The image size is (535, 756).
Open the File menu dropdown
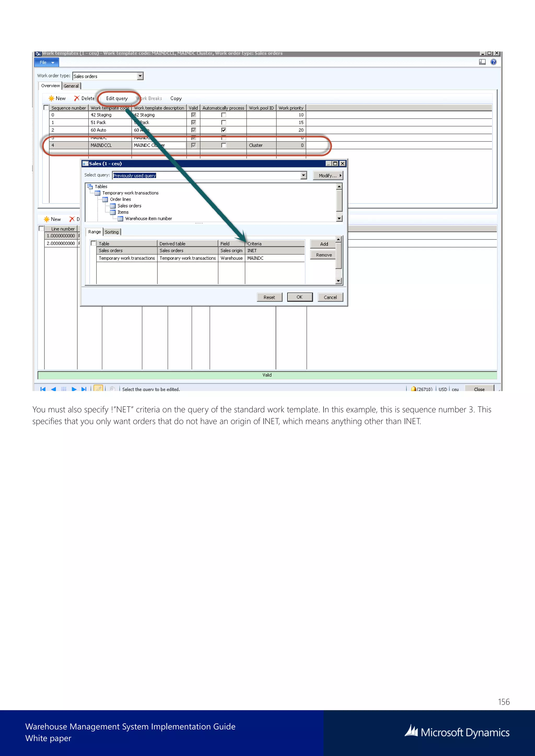click(x=46, y=62)
